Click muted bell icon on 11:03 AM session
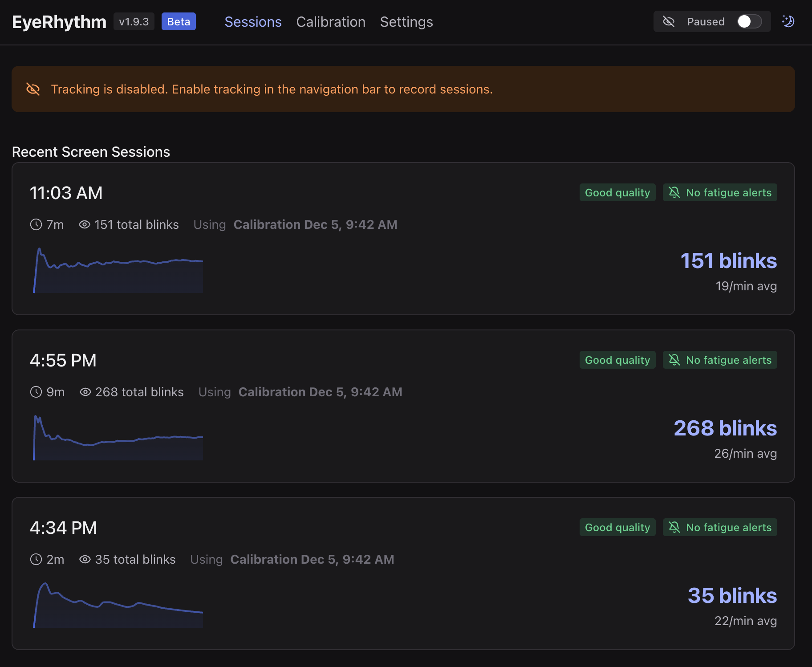The image size is (812, 667). [x=674, y=192]
